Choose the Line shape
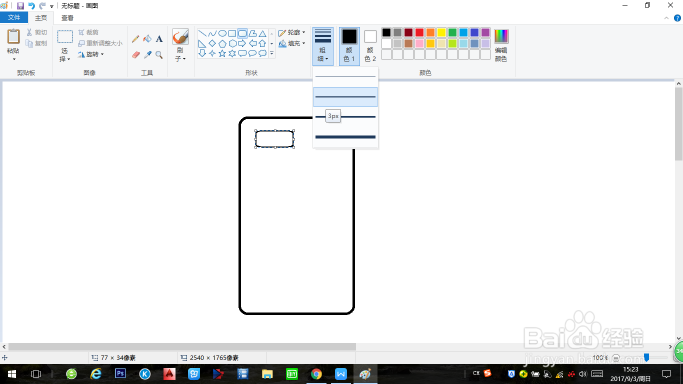 [x=202, y=34]
